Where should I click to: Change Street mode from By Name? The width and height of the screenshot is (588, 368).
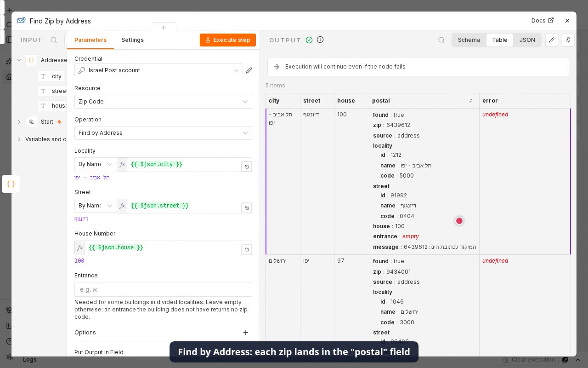click(96, 206)
